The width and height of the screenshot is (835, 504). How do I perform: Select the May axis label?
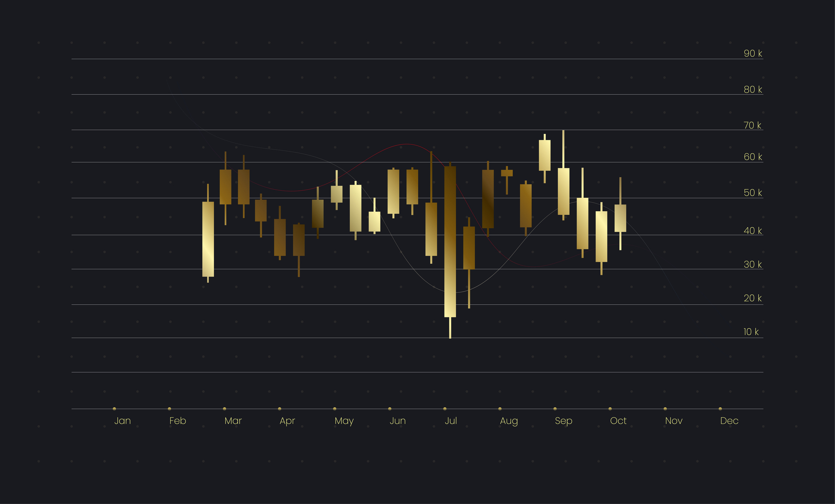[x=344, y=421]
